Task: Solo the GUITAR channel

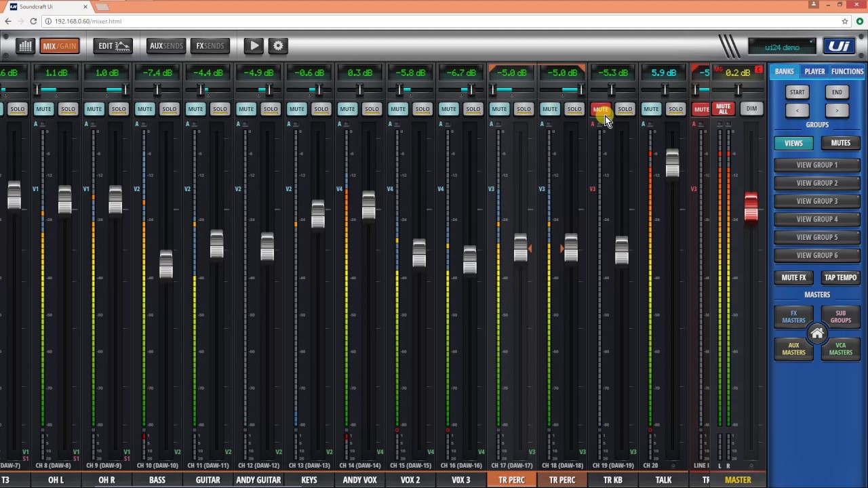Action: [x=220, y=109]
